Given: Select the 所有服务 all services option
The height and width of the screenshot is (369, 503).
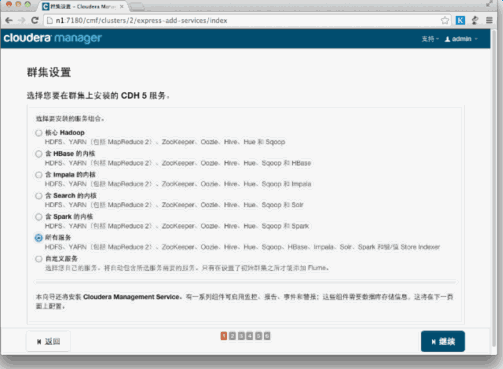Looking at the screenshot, I should (39, 238).
